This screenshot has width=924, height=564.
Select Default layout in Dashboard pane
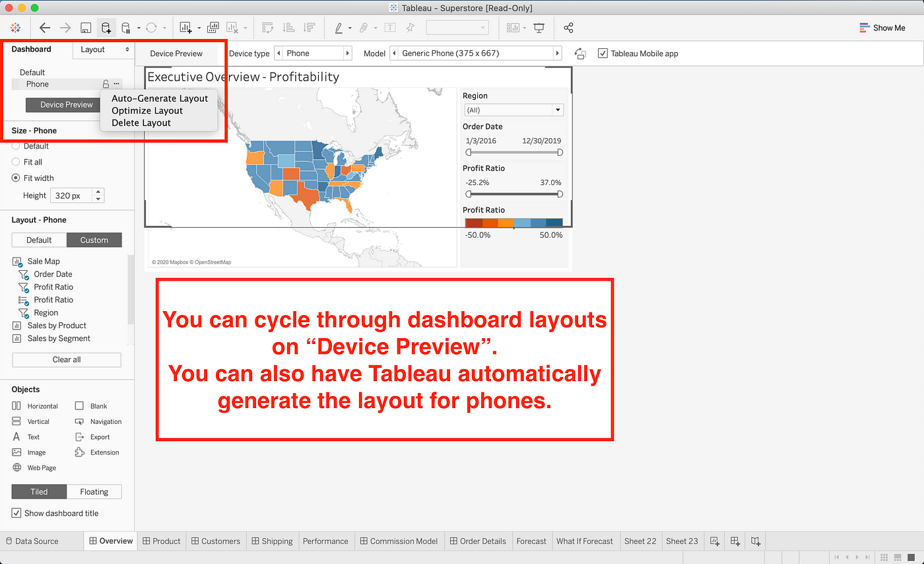[32, 72]
